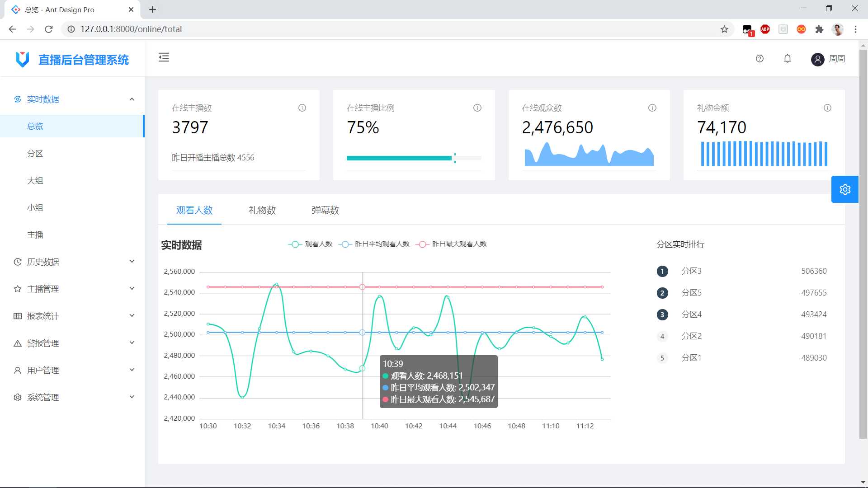
Task: Bookmark this page with the star icon
Action: click(724, 29)
